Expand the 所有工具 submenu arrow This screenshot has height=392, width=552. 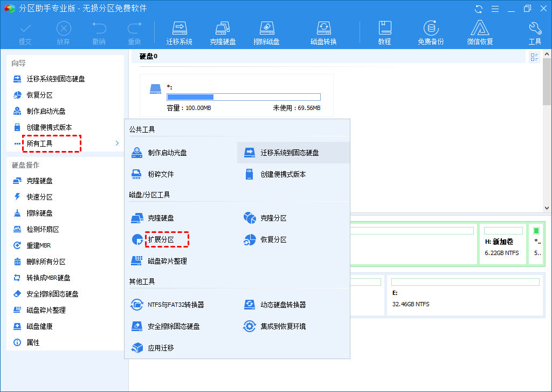coord(117,143)
